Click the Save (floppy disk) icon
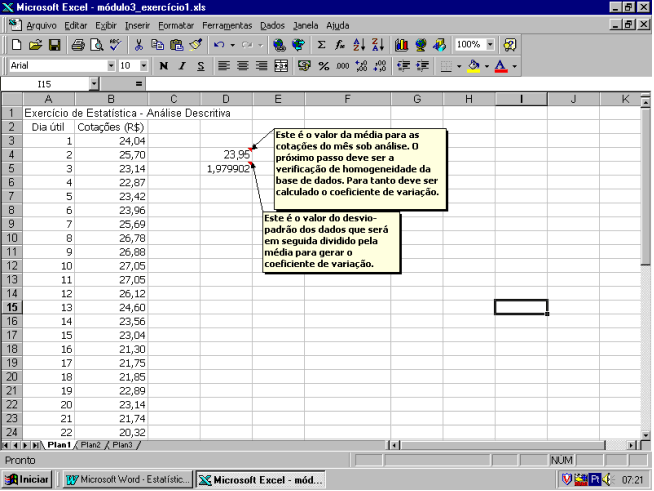This screenshot has height=491, width=654. 55,45
